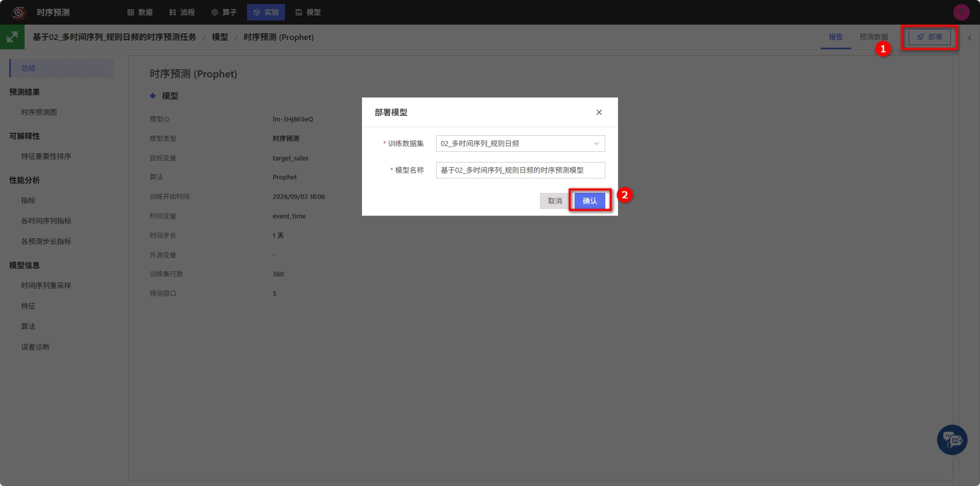Switch to the 预测数据 tab
The height and width of the screenshot is (486, 980).
point(873,37)
